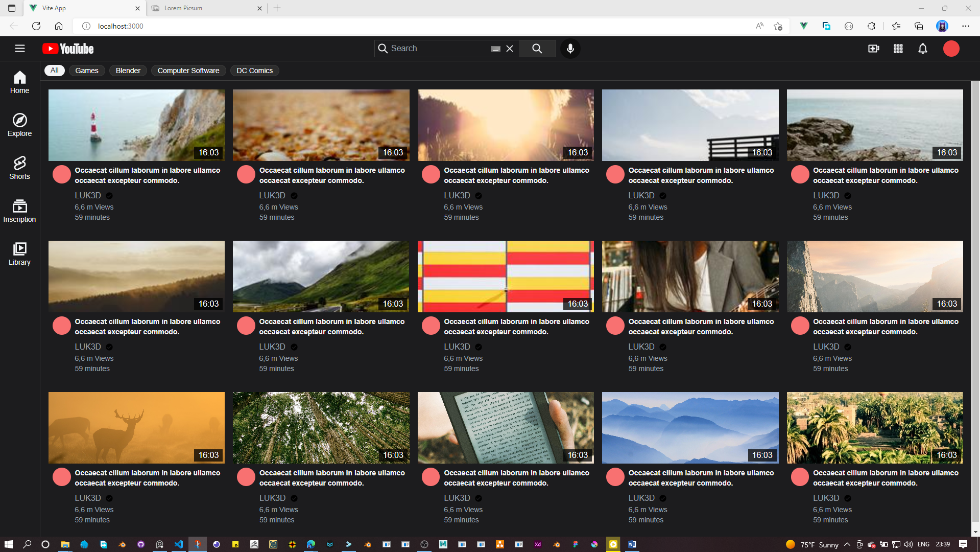
Task: Open the deer in orange fog thumbnail
Action: (x=136, y=428)
